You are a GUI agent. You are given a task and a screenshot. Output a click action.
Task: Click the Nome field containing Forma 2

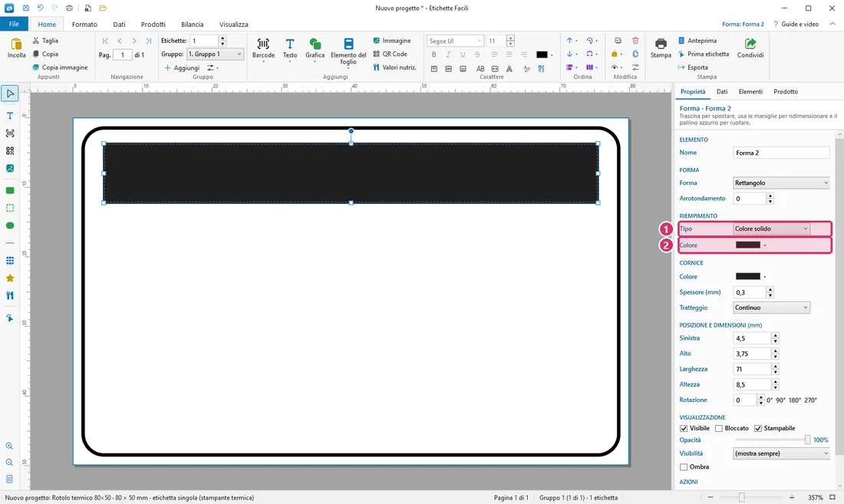pyautogui.click(x=781, y=153)
